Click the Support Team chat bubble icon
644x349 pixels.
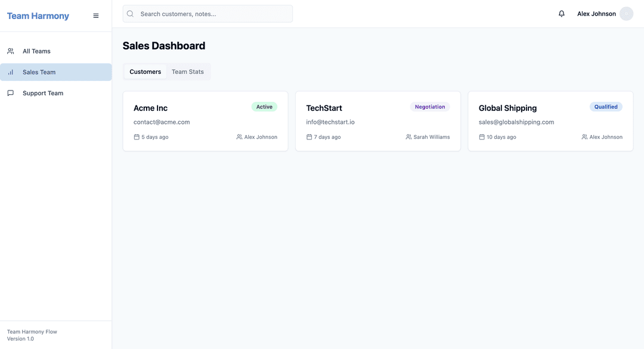pyautogui.click(x=11, y=93)
